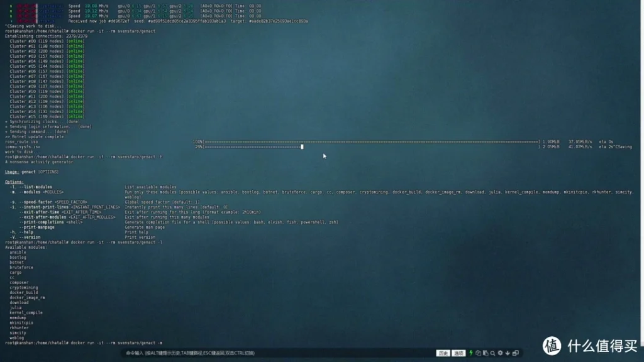Click the paste clipboard icon

486,353
